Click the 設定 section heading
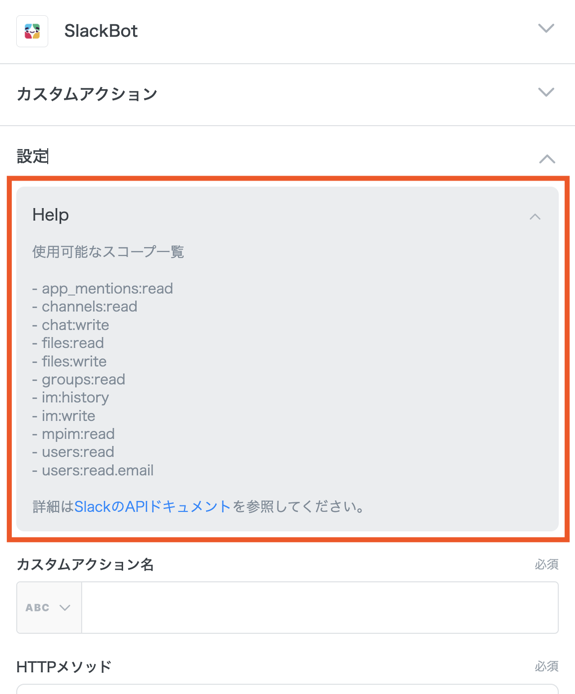This screenshot has width=575, height=694. pos(32,156)
